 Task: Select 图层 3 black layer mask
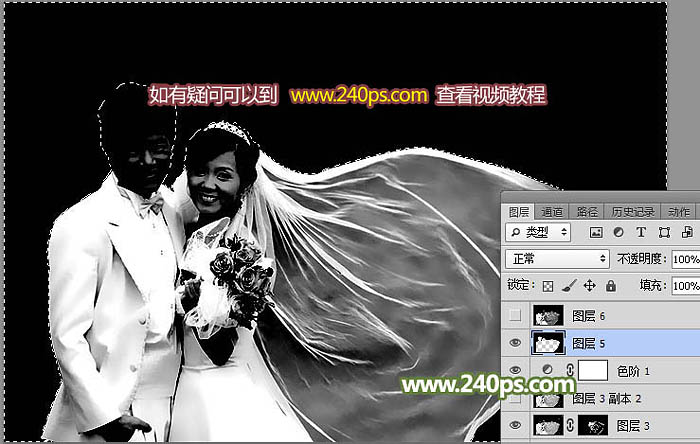(x=593, y=425)
